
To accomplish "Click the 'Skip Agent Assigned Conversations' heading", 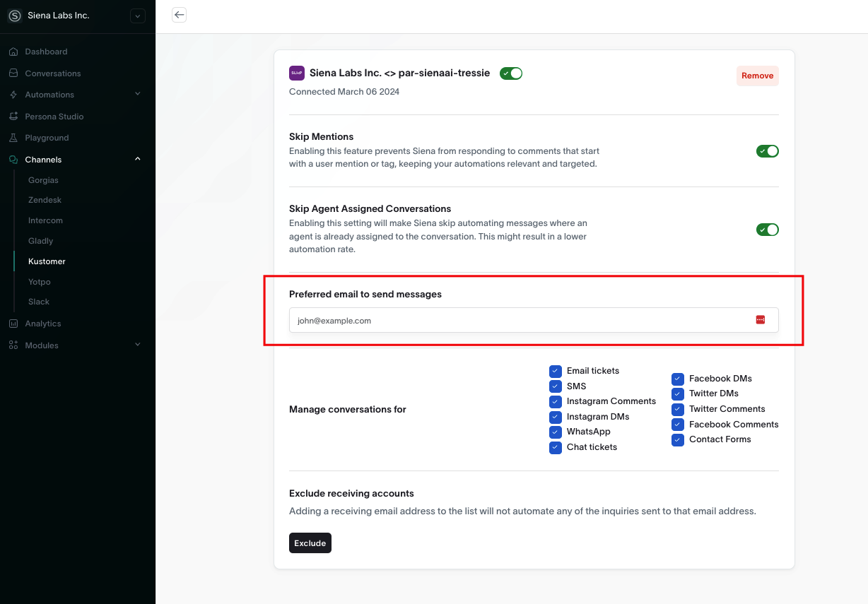I will (x=370, y=208).
